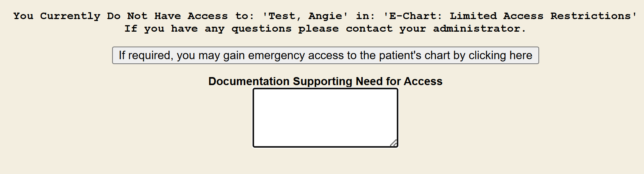Focus the Documentation Supporting Need text area
The width and height of the screenshot is (644, 174).
point(325,118)
